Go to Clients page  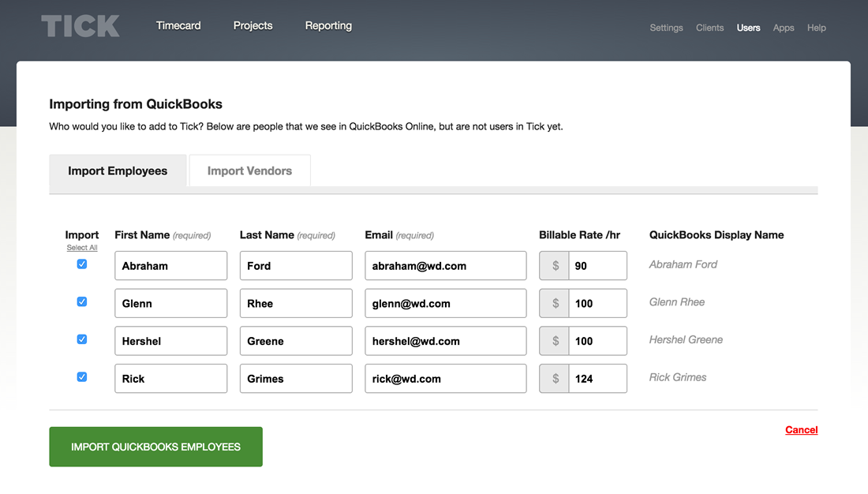coord(709,28)
